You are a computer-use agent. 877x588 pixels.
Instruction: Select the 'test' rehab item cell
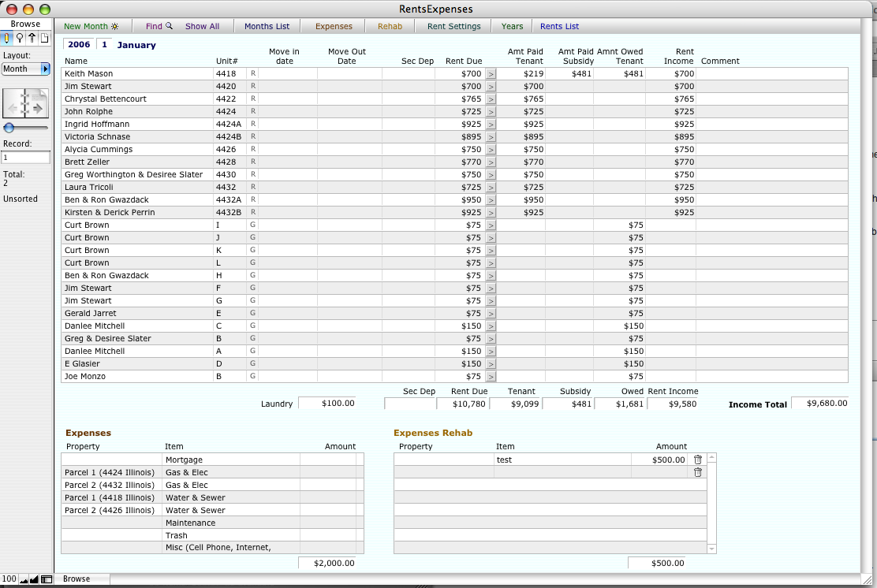pos(562,460)
